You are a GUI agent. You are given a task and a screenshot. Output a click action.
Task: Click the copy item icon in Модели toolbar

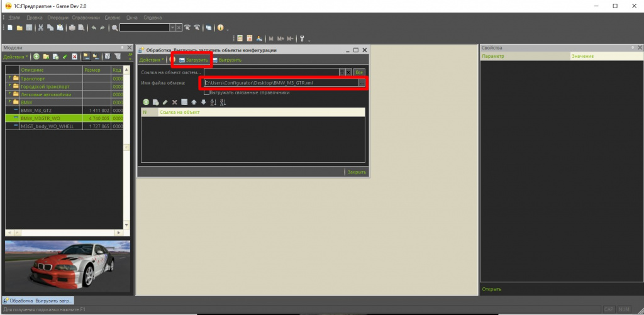(55, 57)
